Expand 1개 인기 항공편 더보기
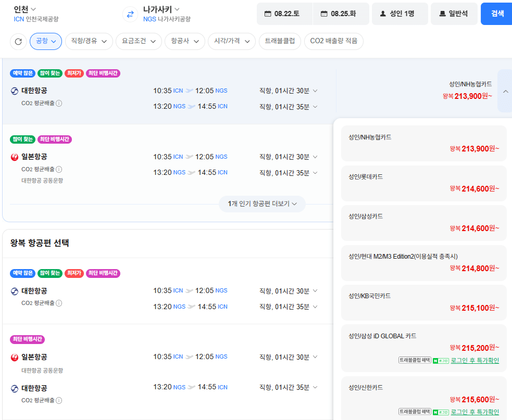 pos(262,204)
